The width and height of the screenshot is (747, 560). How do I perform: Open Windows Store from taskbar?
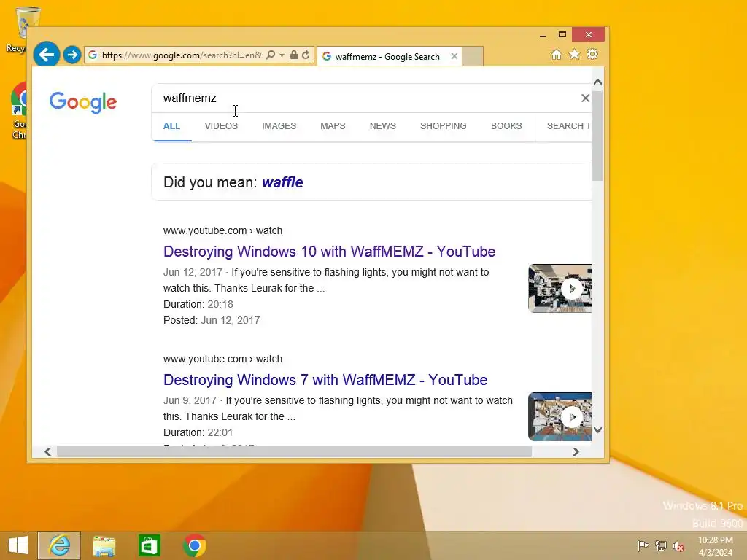pyautogui.click(x=149, y=545)
